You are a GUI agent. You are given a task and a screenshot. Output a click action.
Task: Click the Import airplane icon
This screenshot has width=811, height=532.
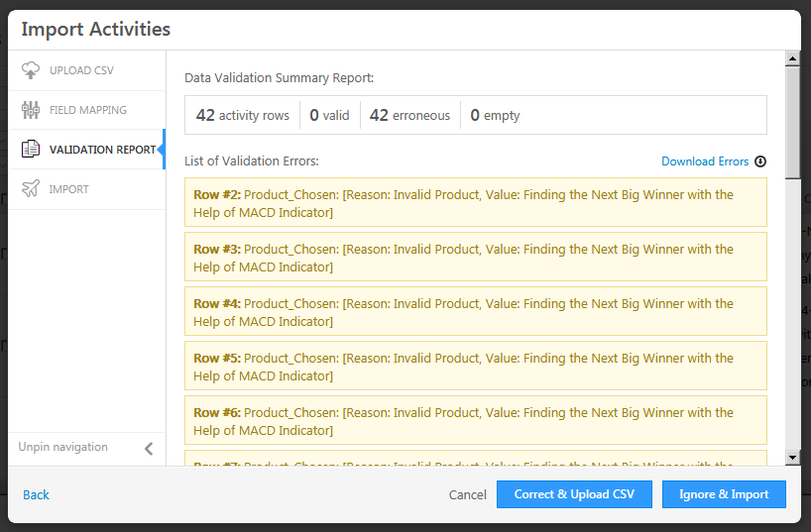click(31, 189)
